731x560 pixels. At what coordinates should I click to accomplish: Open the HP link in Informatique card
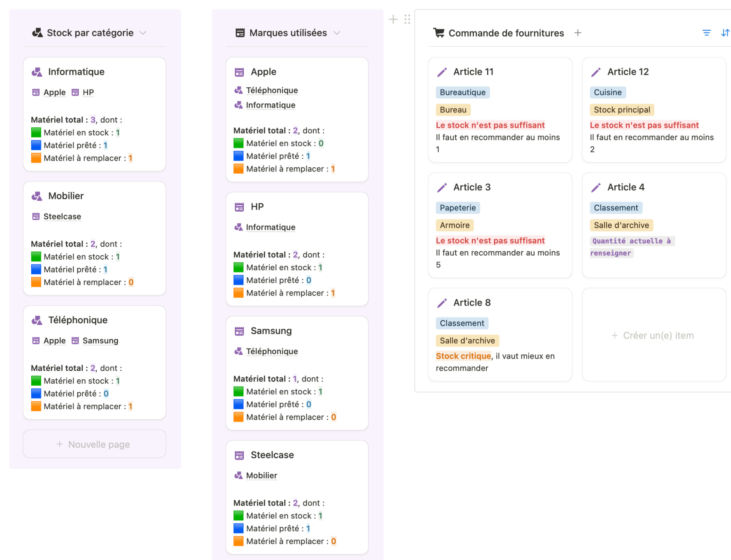tap(88, 92)
